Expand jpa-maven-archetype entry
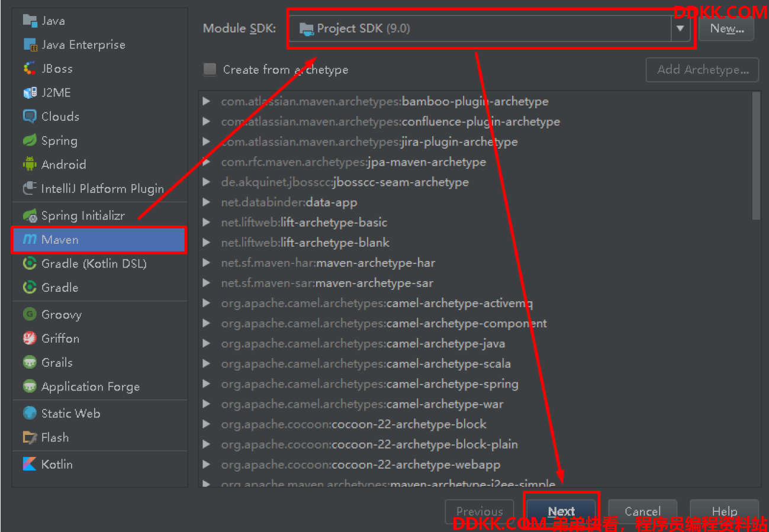The height and width of the screenshot is (532, 769). tap(206, 162)
